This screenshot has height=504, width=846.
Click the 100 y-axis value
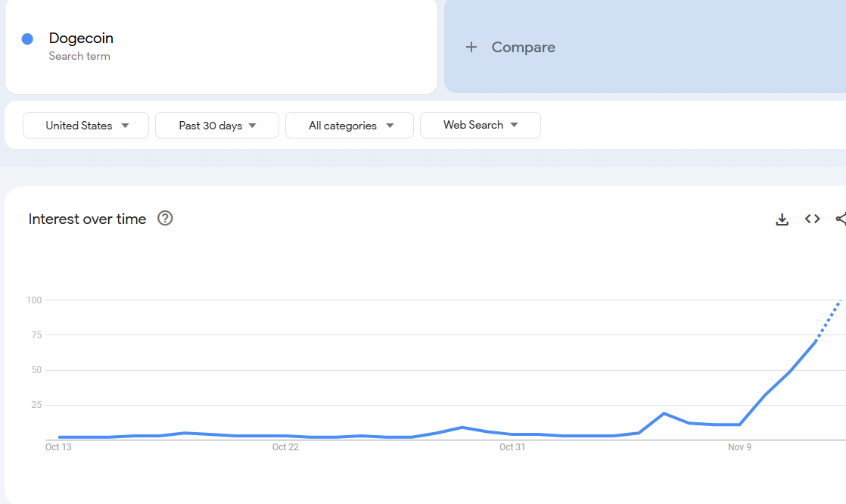tap(34, 300)
